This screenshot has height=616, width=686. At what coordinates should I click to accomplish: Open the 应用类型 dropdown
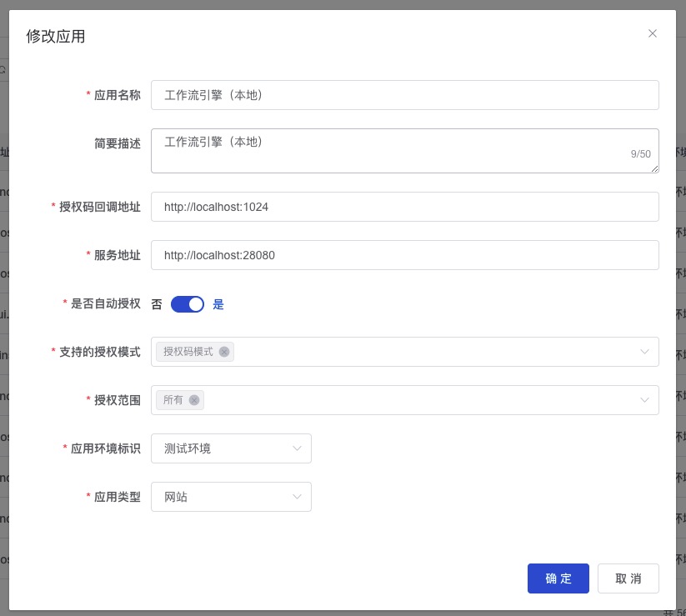click(231, 497)
